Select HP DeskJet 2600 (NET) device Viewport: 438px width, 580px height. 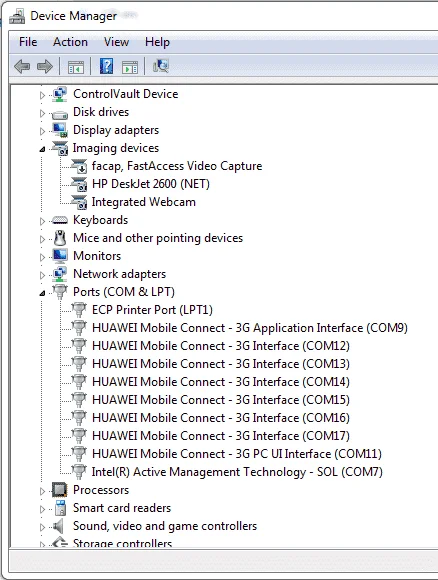pyautogui.click(x=151, y=184)
